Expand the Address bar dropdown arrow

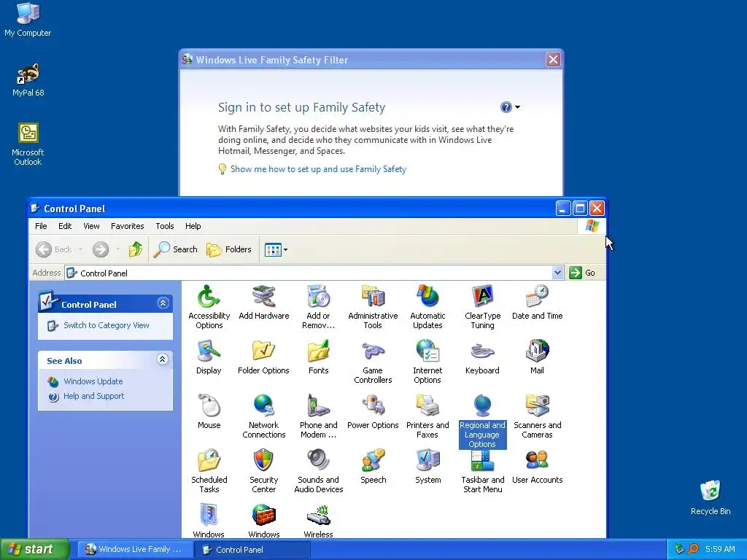[x=557, y=273]
